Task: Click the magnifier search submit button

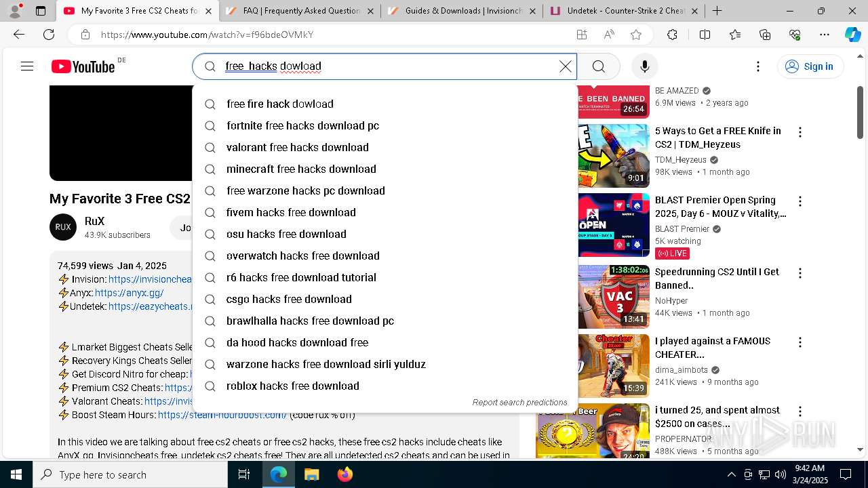Action: (599, 66)
